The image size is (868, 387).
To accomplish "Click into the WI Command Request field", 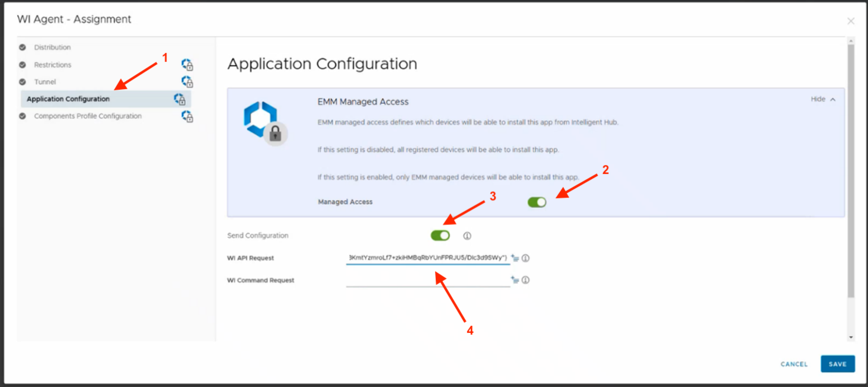I will tap(427, 280).
